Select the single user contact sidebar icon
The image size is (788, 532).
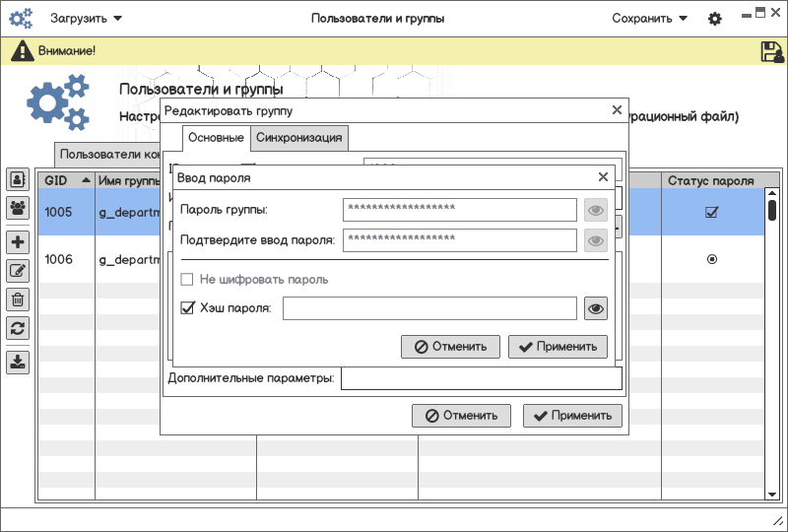point(18,179)
